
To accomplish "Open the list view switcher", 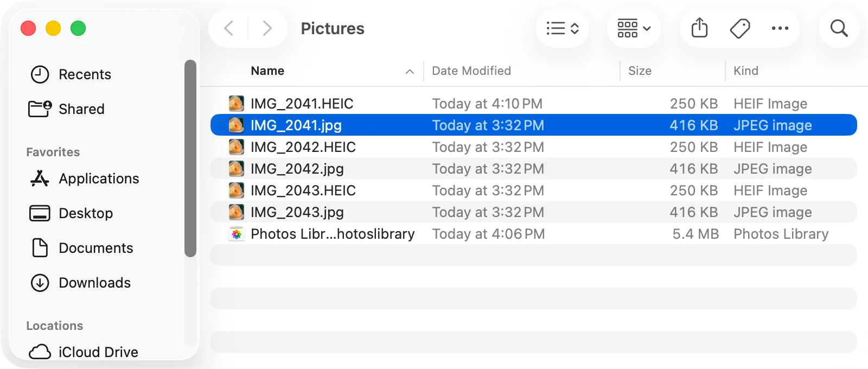I will coord(563,28).
